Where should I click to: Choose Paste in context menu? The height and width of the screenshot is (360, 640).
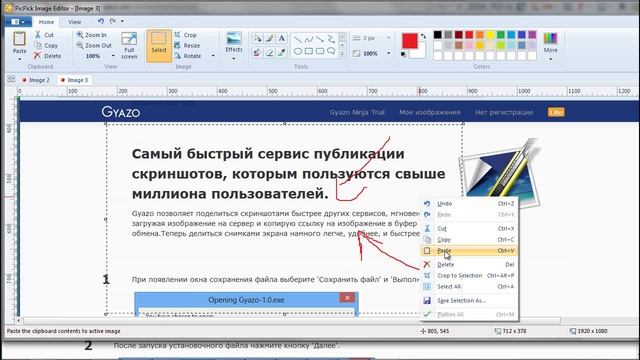point(469,251)
